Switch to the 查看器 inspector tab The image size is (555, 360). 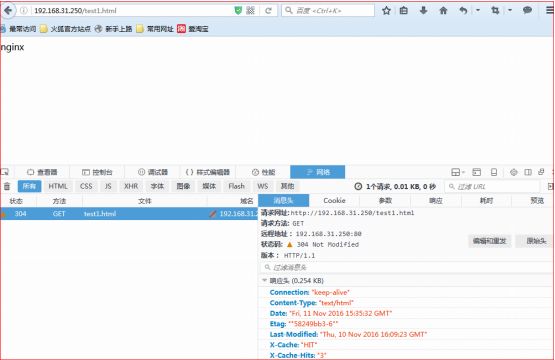point(42,172)
